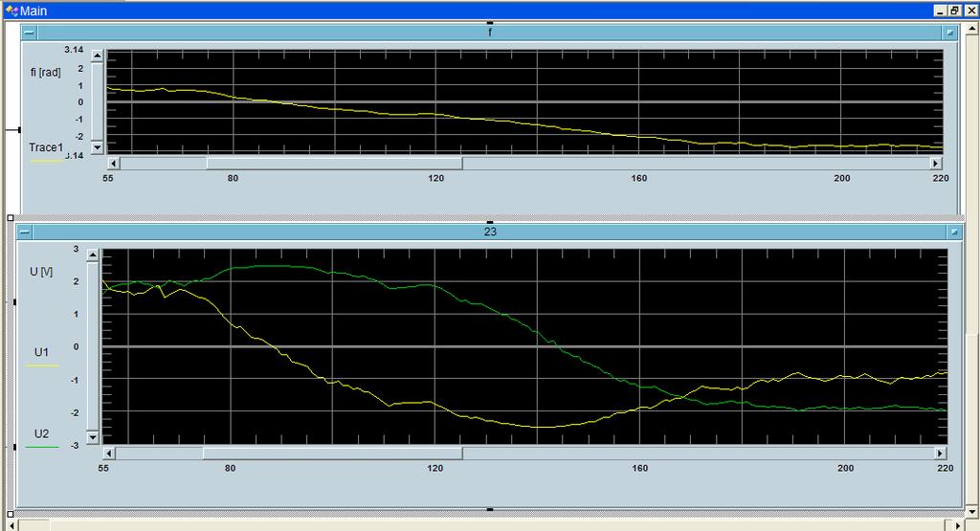Click up arrow on U [V] vertical scrollbar
980x531 pixels.
pos(93,254)
